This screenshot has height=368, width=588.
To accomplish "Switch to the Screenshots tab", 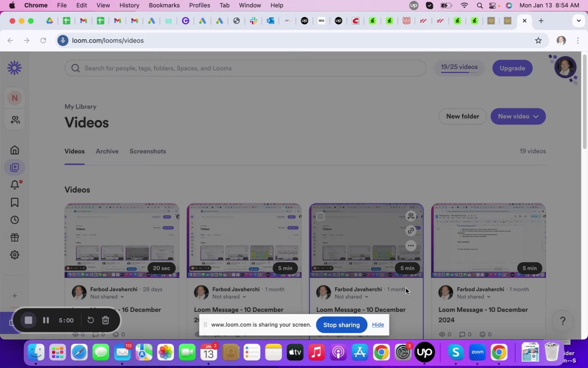I will 147,151.
